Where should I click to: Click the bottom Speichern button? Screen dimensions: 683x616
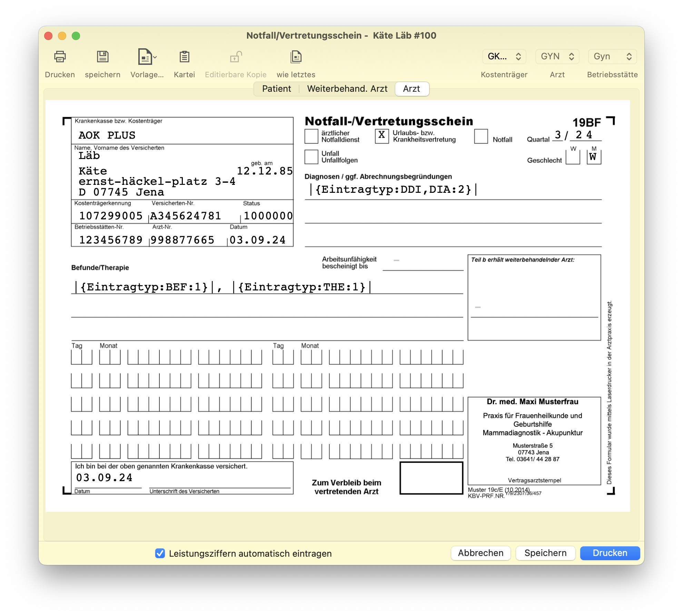[x=545, y=553]
